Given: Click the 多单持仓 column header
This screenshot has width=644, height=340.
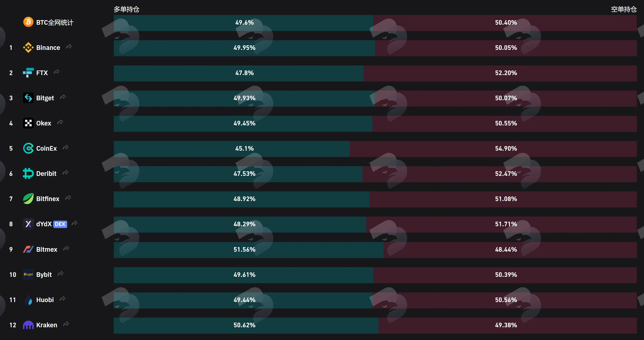Looking at the screenshot, I should 127,9.
